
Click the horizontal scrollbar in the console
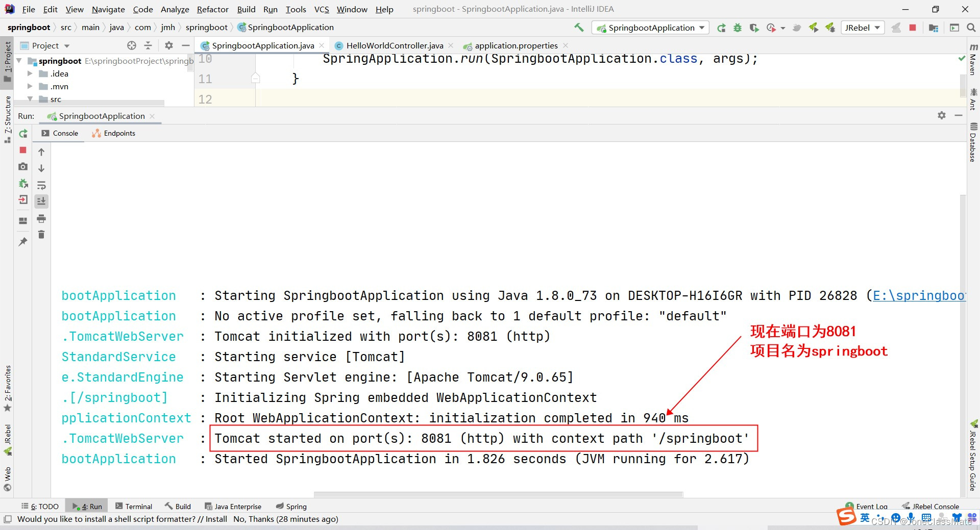click(498, 494)
